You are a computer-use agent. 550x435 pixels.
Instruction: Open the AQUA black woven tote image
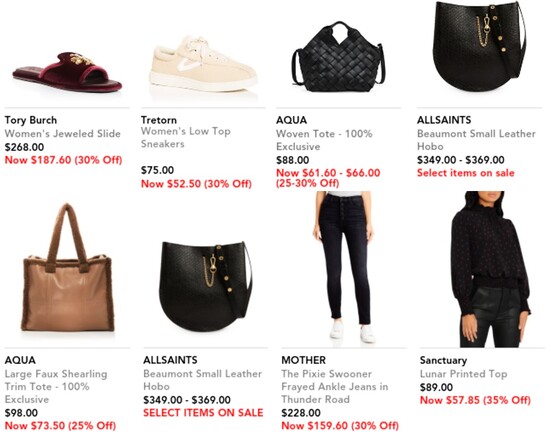[339, 57]
